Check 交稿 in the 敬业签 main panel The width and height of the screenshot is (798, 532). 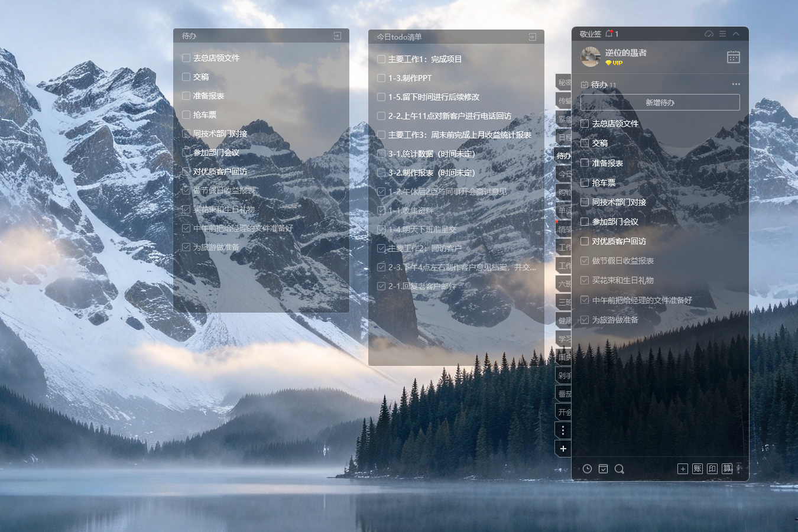coord(585,143)
